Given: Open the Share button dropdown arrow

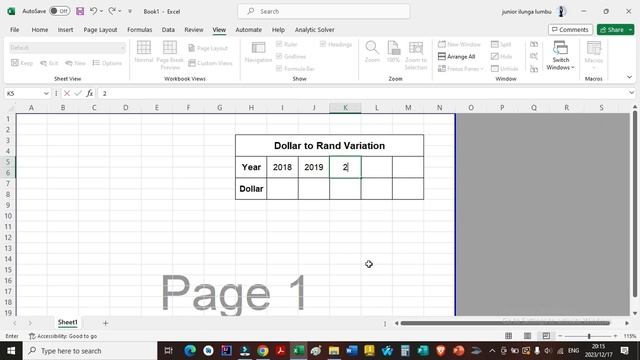Looking at the screenshot, I should pyautogui.click(x=630, y=30).
